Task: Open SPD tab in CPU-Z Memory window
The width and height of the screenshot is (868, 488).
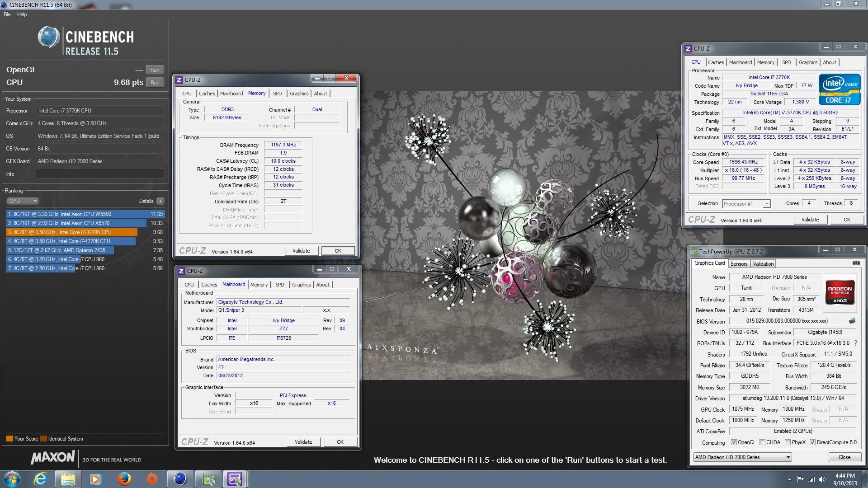Action: [x=278, y=94]
